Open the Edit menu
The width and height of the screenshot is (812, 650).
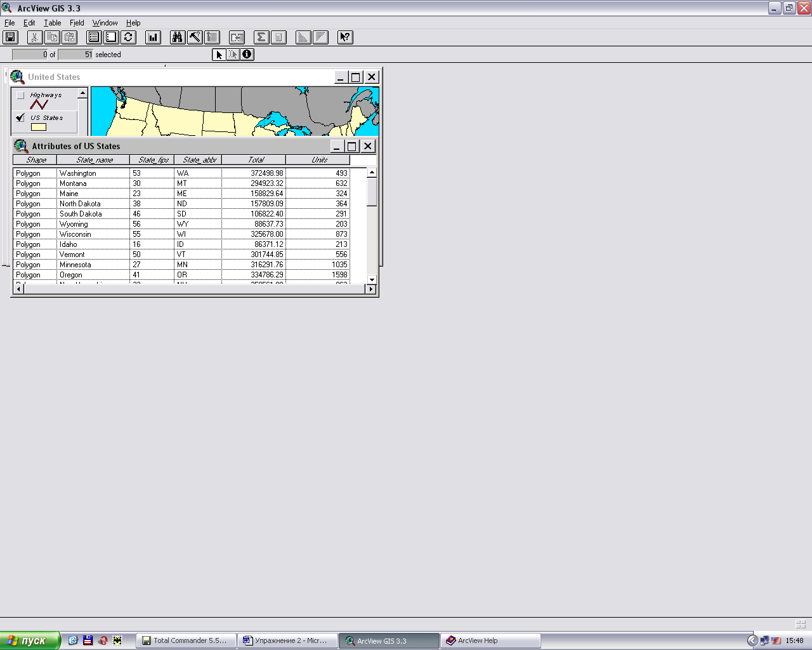(29, 23)
